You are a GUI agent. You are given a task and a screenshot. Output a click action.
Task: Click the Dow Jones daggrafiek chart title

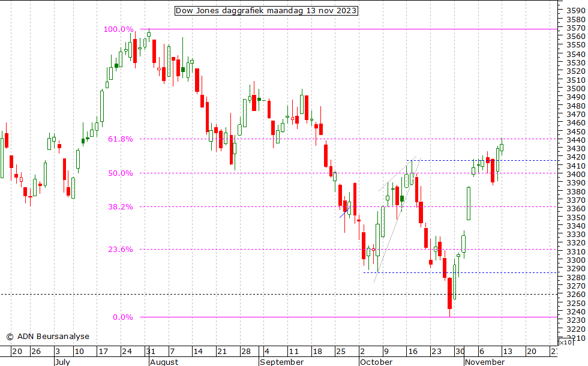[266, 11]
